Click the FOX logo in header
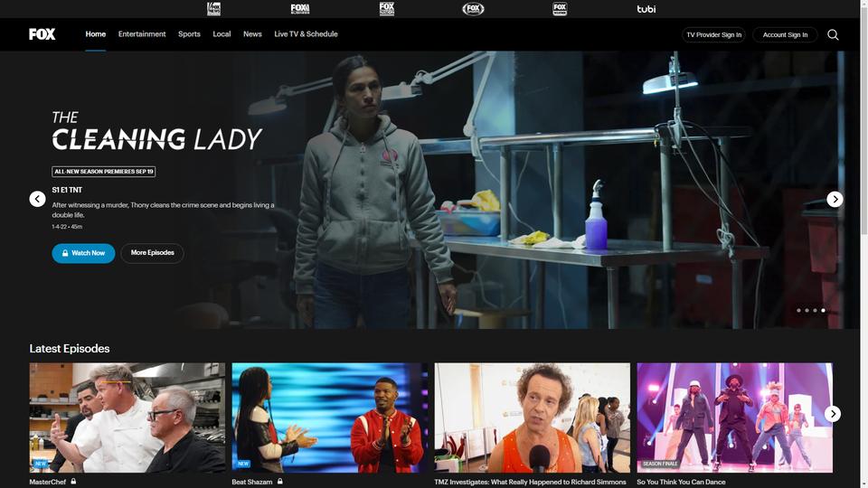868x488 pixels. (42, 34)
